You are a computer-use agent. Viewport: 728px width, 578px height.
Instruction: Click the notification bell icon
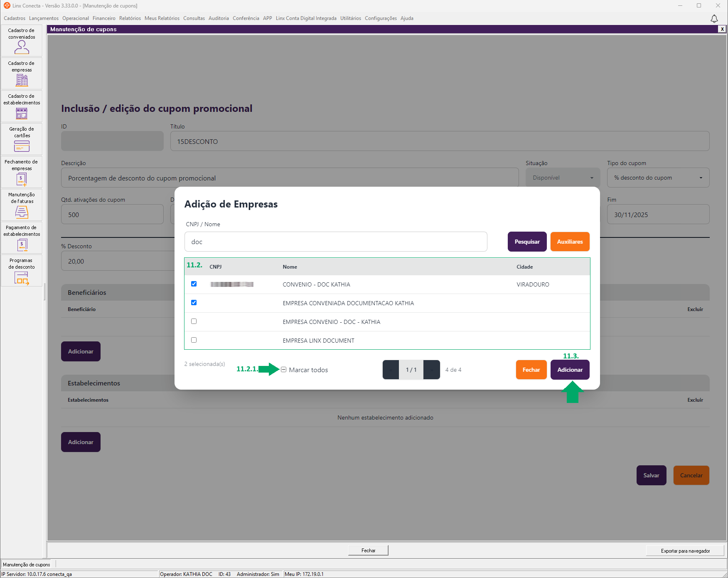[x=714, y=19]
